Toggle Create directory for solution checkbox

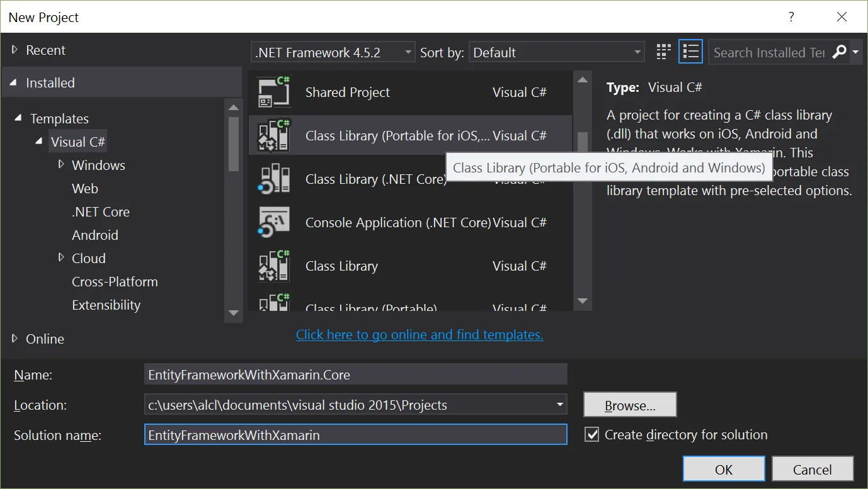pos(591,435)
